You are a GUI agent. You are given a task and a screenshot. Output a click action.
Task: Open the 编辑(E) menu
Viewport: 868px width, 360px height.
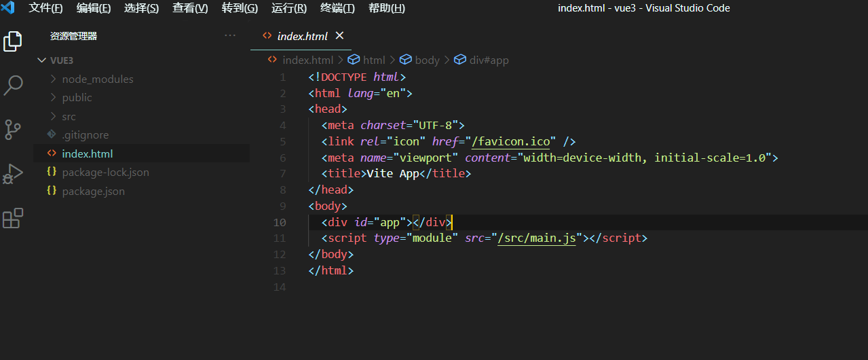94,8
